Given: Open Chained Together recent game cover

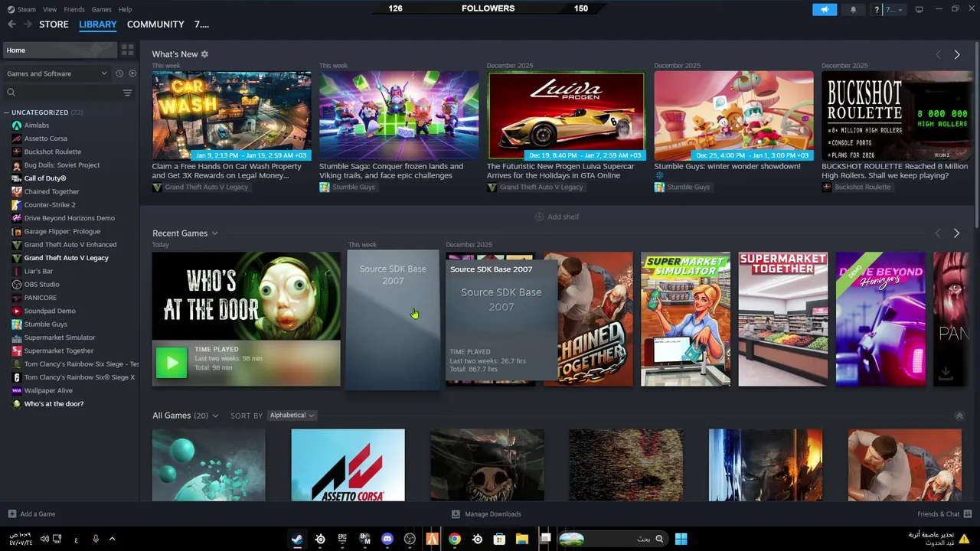Looking at the screenshot, I should pos(595,319).
